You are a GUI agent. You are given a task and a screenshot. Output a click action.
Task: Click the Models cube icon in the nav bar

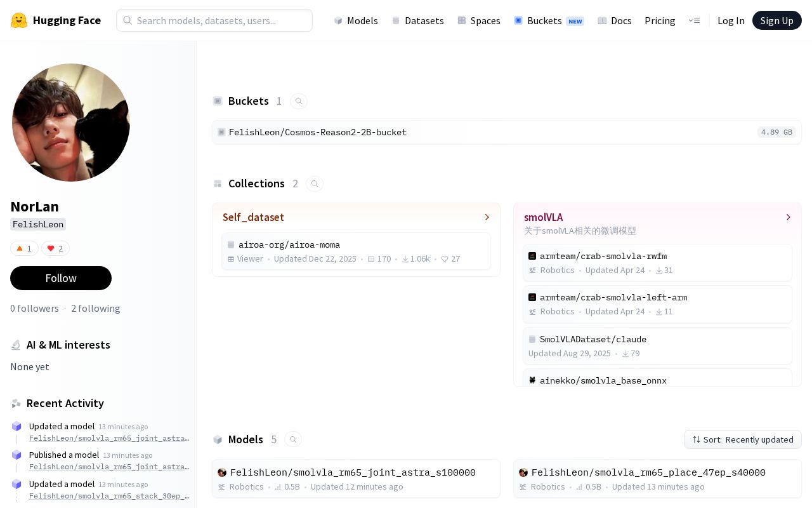click(338, 20)
